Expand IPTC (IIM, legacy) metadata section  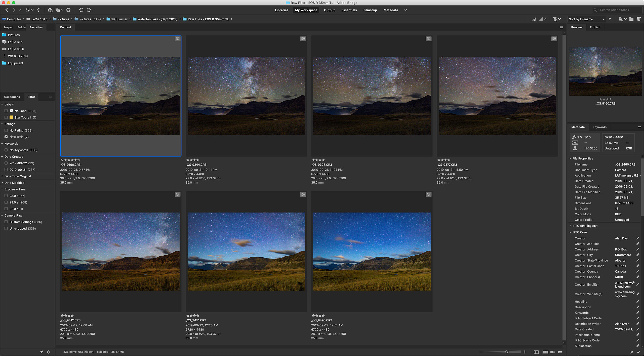click(585, 226)
